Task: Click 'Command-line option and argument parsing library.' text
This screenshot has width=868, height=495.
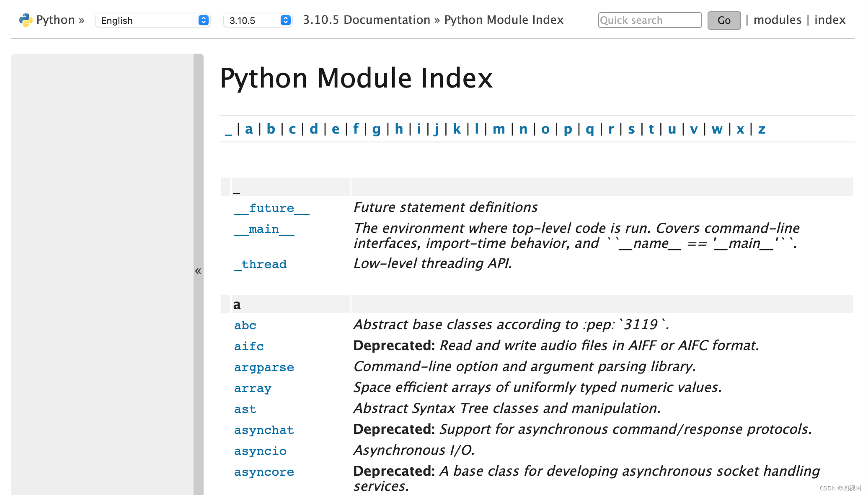Action: click(524, 366)
